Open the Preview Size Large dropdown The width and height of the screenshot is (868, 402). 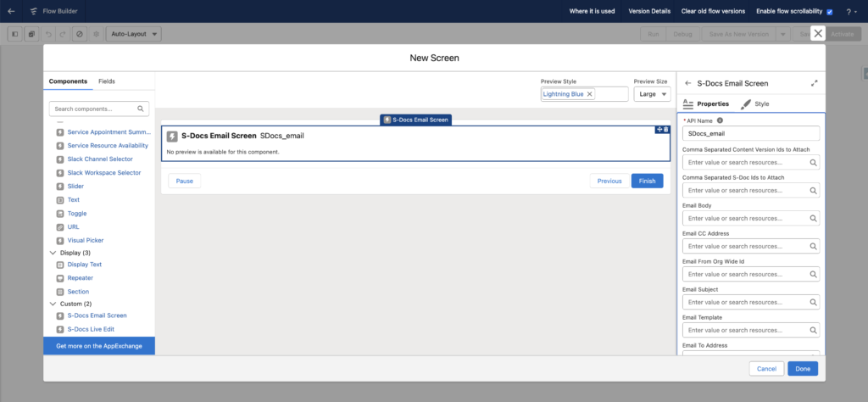[x=652, y=94]
